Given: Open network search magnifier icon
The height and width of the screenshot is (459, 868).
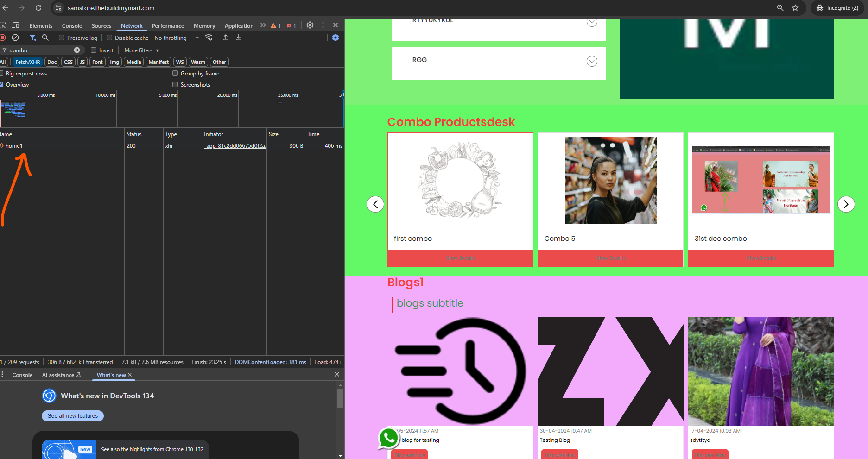Looking at the screenshot, I should point(45,38).
